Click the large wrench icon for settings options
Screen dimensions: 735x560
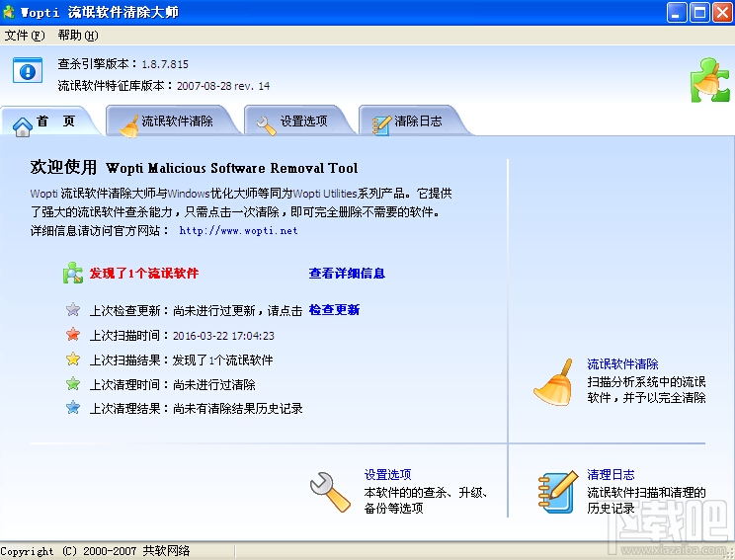click(x=330, y=492)
